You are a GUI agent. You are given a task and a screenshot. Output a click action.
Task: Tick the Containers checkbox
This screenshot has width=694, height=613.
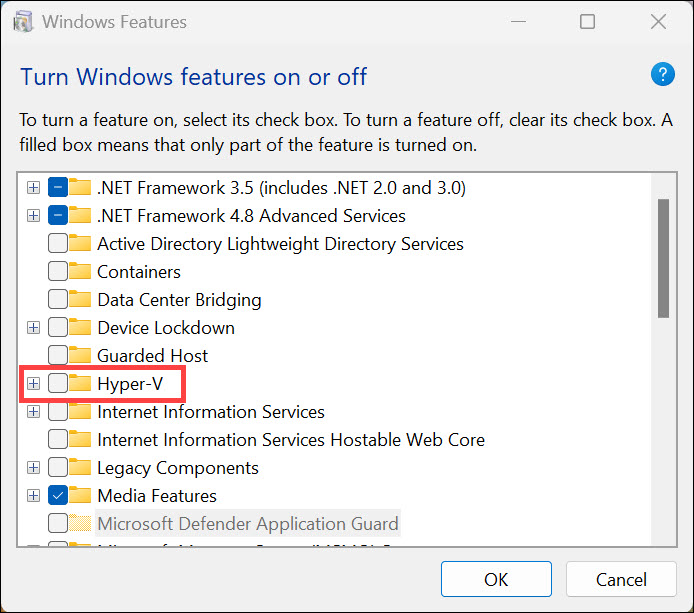point(58,271)
